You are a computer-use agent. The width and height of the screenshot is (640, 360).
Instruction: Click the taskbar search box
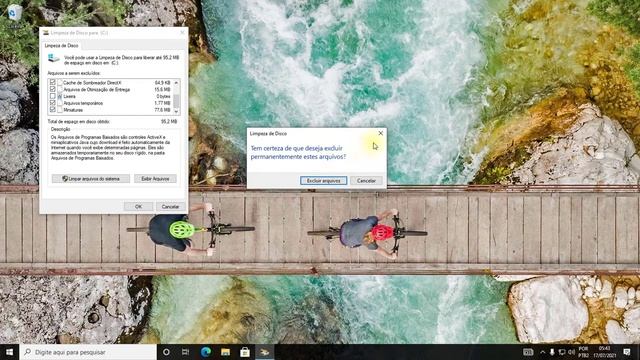88,352
